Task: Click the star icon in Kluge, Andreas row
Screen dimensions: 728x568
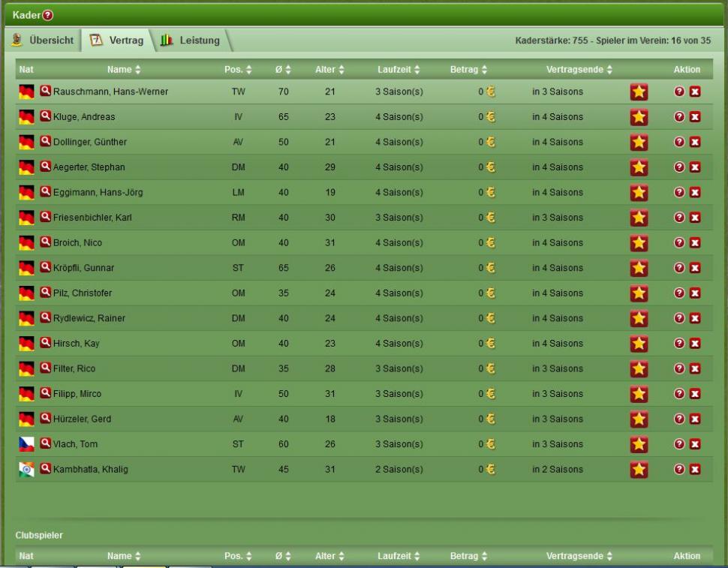Action: (x=638, y=117)
